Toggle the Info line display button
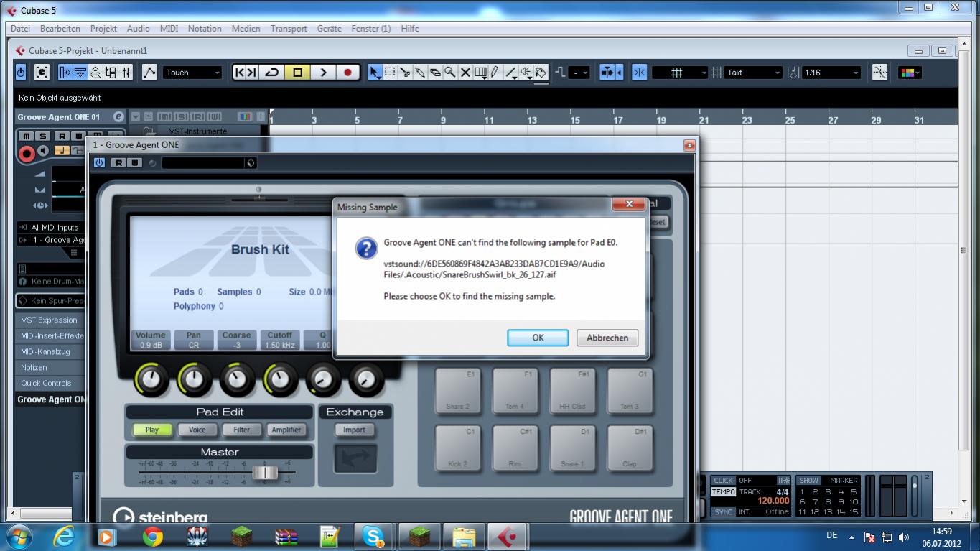The image size is (980, 551). (80, 73)
